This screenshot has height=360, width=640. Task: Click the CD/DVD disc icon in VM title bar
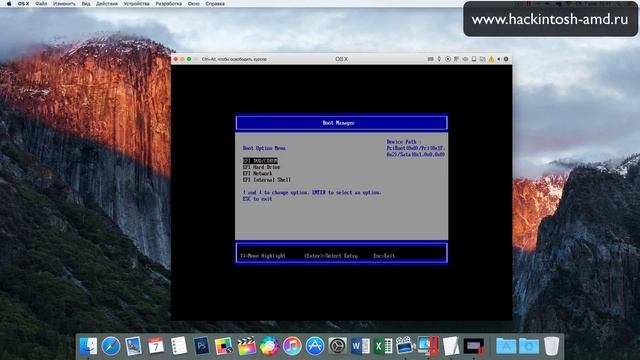coord(448,59)
